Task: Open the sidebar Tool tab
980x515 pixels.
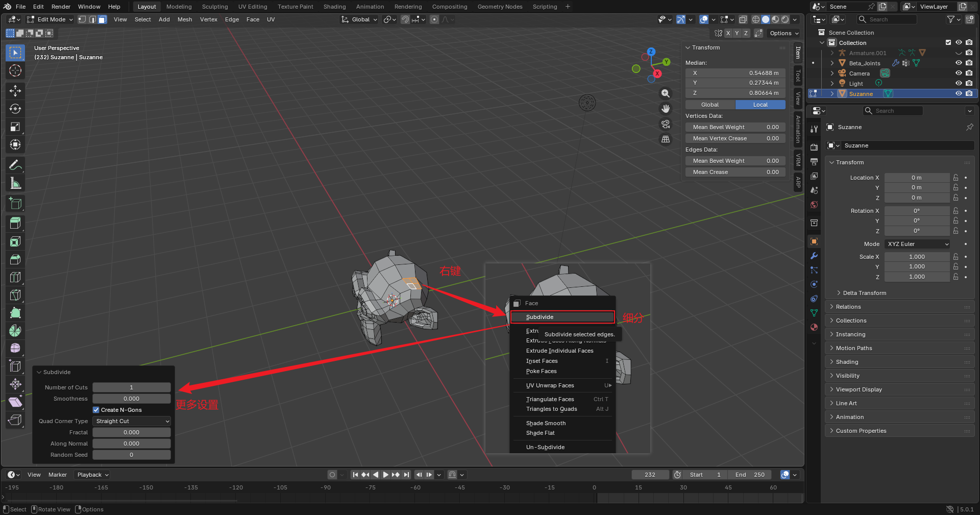Action: click(x=798, y=76)
